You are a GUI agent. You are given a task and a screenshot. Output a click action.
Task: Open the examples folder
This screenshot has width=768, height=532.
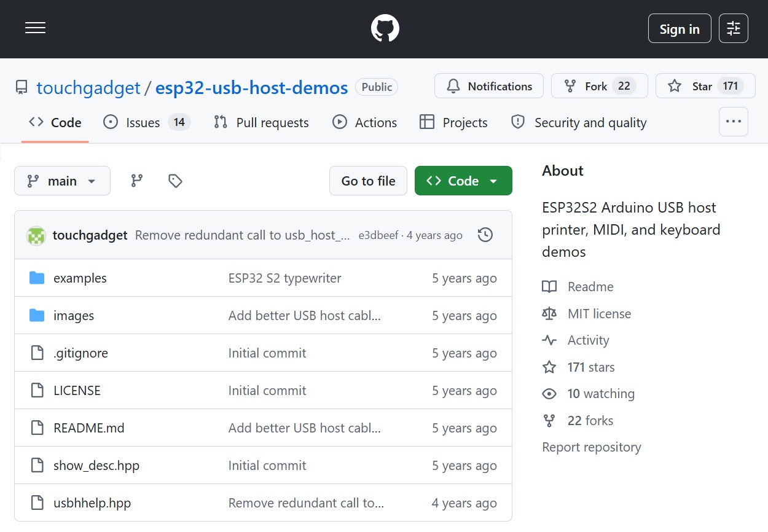coord(80,278)
